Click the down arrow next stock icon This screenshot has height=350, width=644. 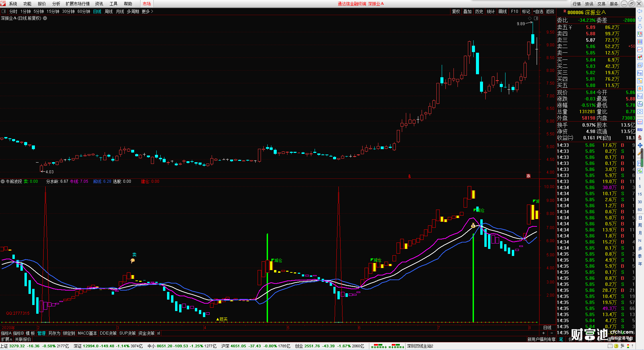coord(640,26)
